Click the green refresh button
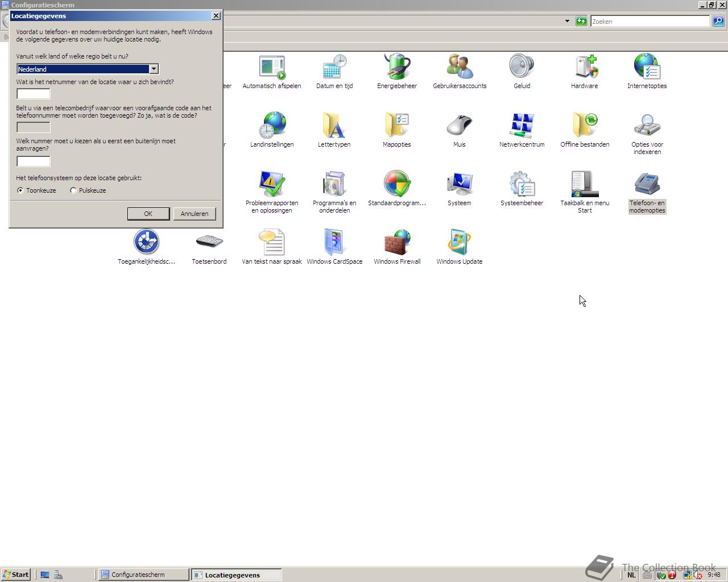The image size is (728, 582). pyautogui.click(x=581, y=22)
